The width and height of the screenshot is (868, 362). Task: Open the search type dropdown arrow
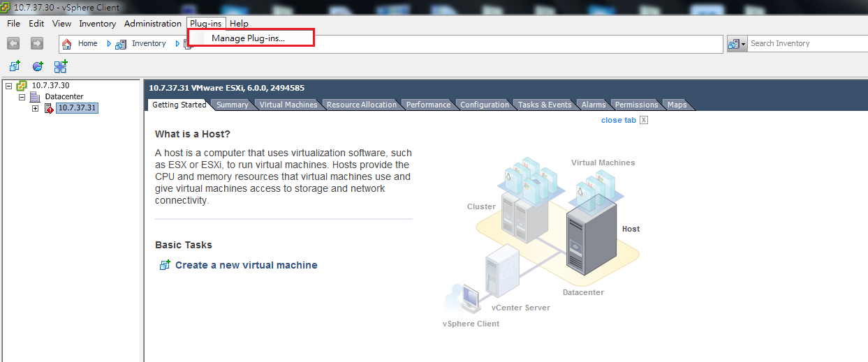pos(744,43)
